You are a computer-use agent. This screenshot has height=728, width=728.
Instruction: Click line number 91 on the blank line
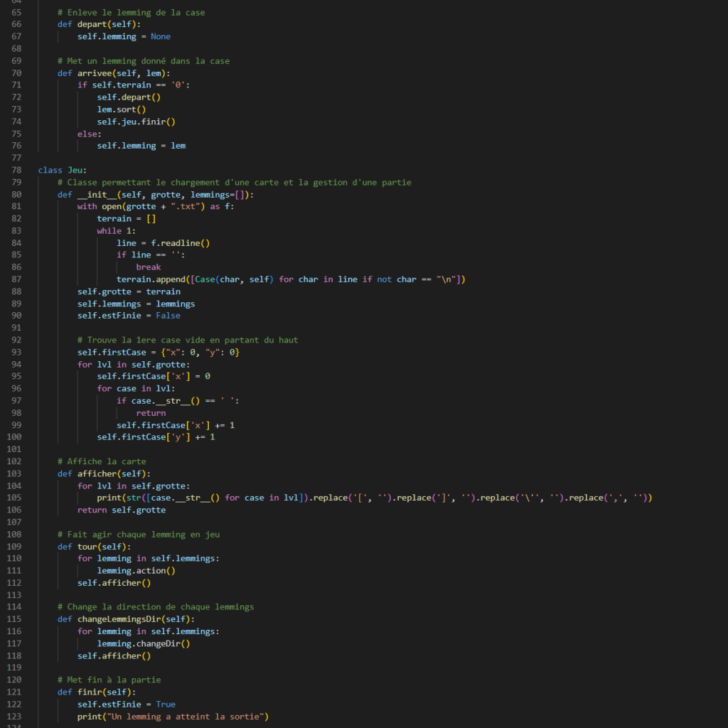coord(16,328)
